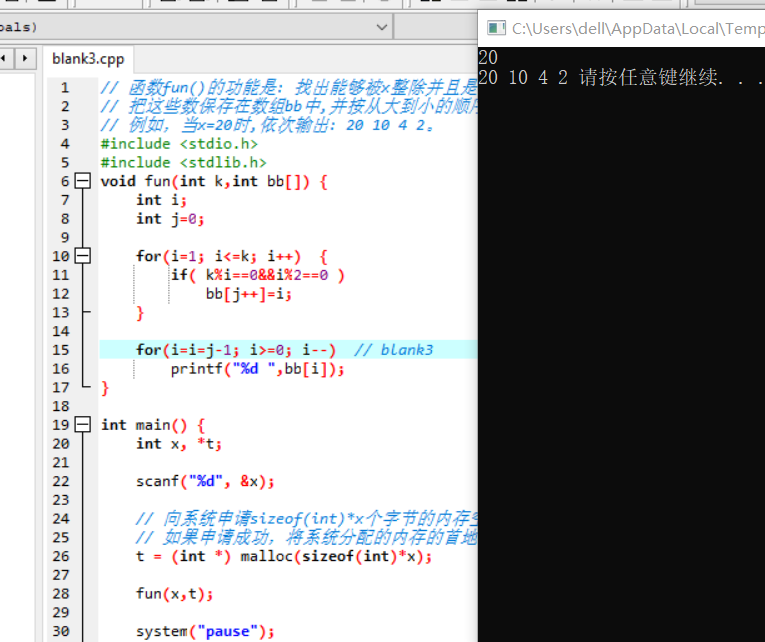Click the tab scroll right arrow
765x642 pixels.
(x=25, y=59)
